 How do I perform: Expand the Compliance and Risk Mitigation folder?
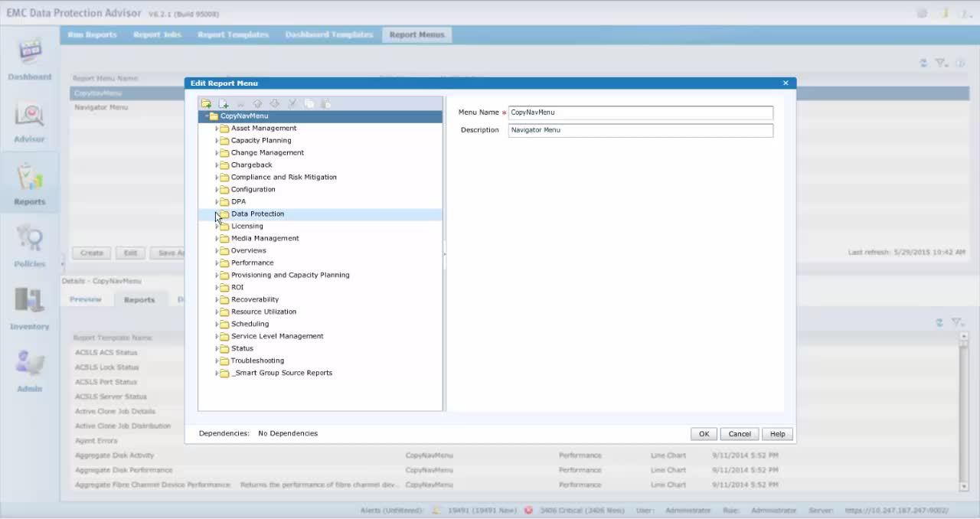point(217,178)
